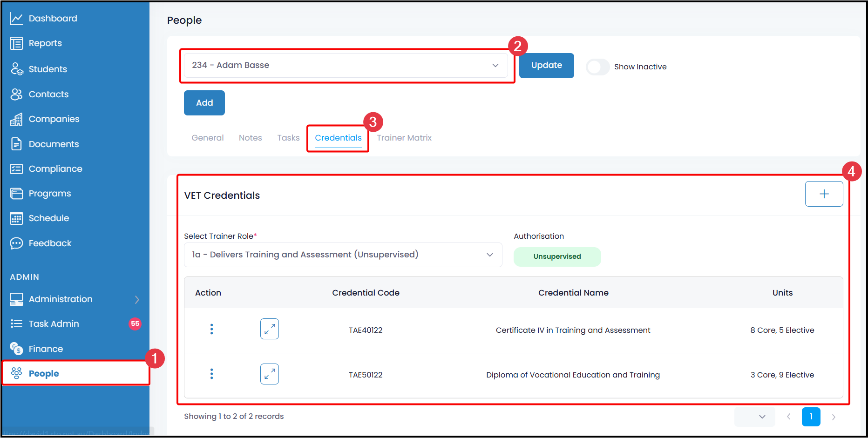Expand the TAE40122 credential details

click(x=270, y=329)
